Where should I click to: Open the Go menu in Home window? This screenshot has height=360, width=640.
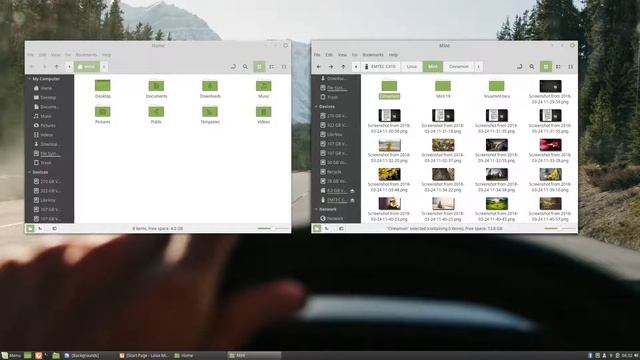click(68, 55)
